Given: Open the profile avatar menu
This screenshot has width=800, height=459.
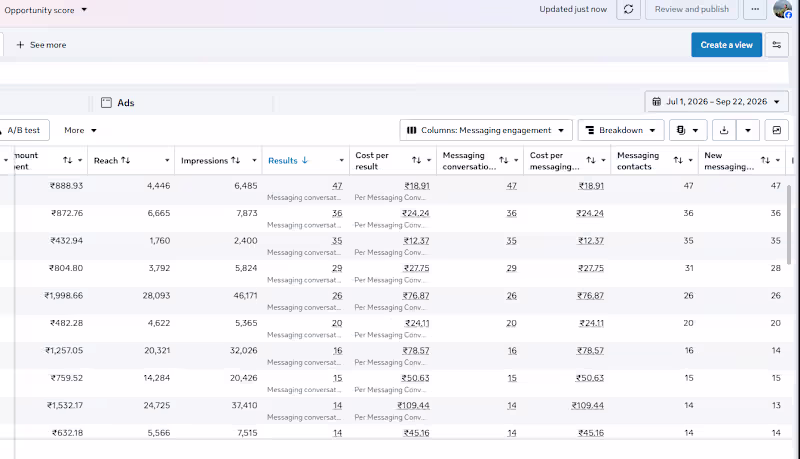Looking at the screenshot, I should [x=782, y=9].
